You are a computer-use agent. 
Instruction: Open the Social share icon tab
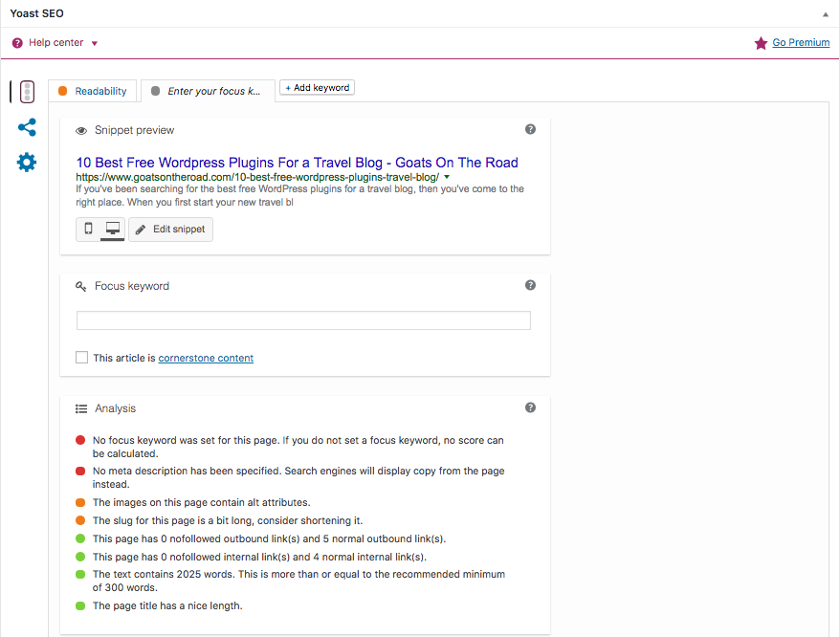tap(27, 127)
